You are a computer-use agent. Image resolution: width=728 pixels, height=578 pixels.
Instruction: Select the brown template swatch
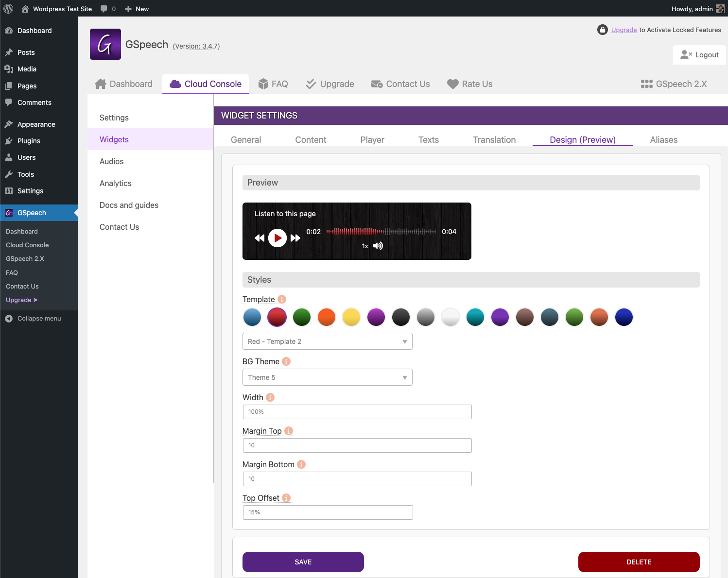point(525,317)
